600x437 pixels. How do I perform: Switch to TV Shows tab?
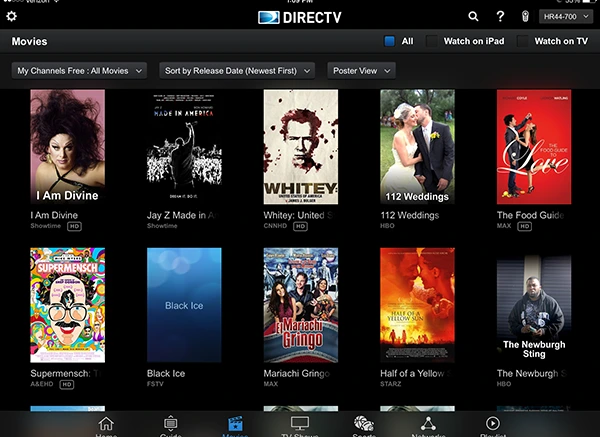[300, 425]
